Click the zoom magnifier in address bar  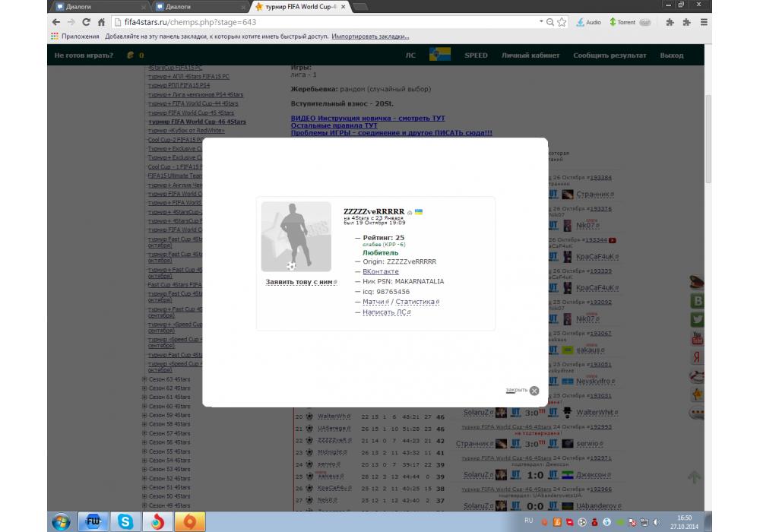point(550,22)
